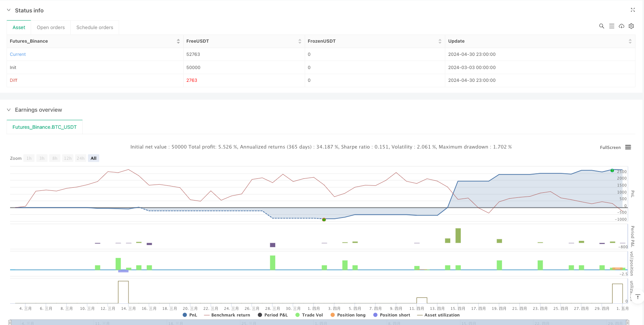The height and width of the screenshot is (325, 644).
Task: Collapse the Earnings overview section
Action: [9, 110]
